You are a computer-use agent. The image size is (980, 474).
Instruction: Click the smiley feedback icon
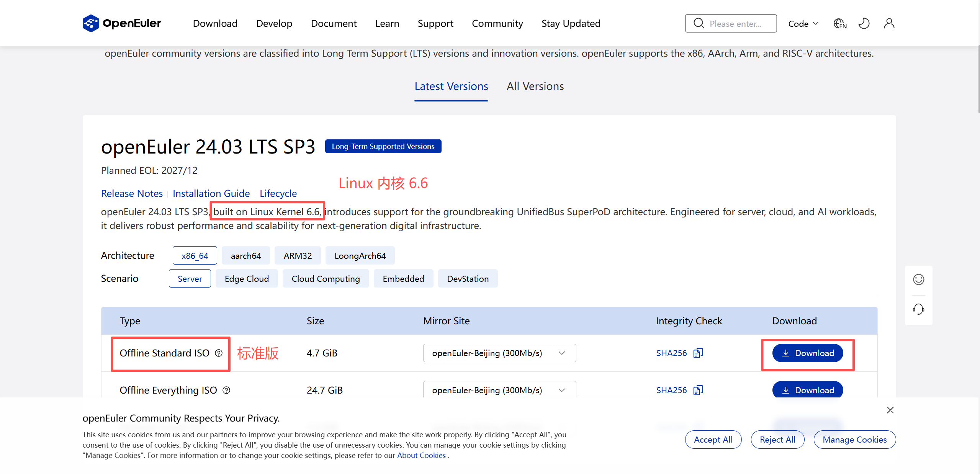click(x=918, y=279)
